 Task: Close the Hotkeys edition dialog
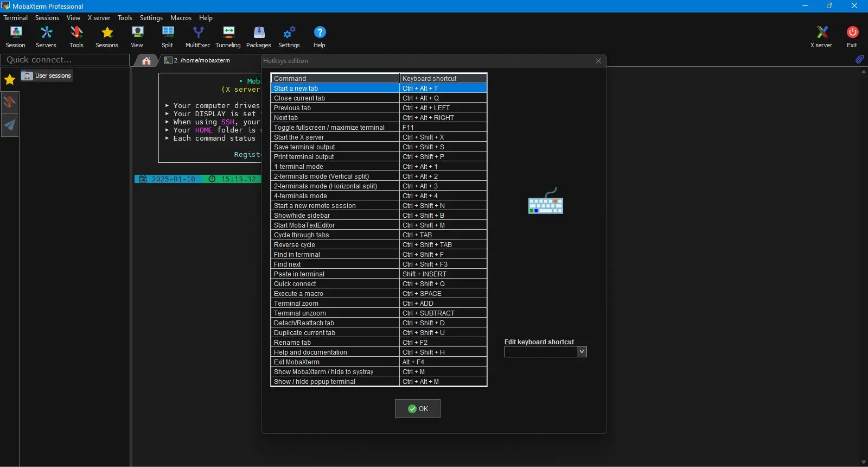pyautogui.click(x=598, y=61)
